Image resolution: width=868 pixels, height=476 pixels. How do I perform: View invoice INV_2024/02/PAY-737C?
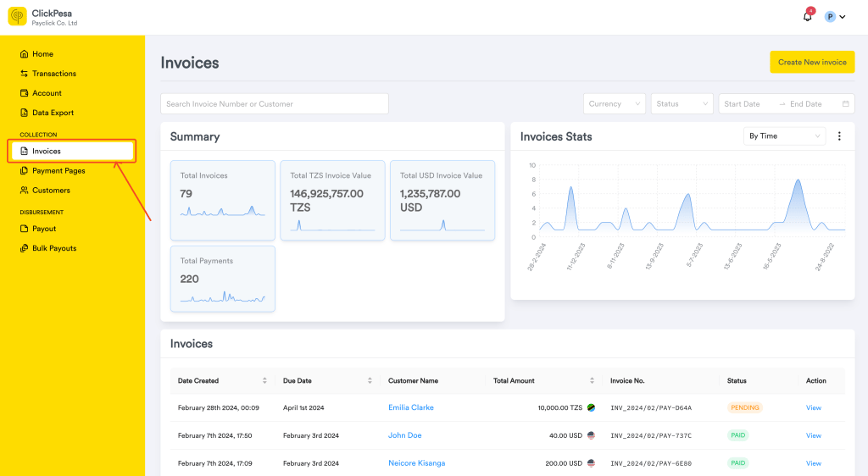coord(813,435)
